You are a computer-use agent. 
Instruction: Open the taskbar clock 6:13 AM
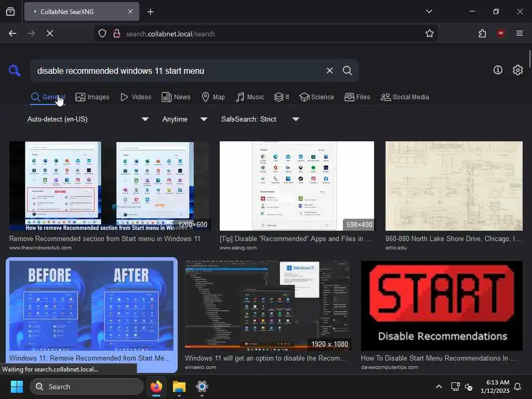(x=495, y=387)
